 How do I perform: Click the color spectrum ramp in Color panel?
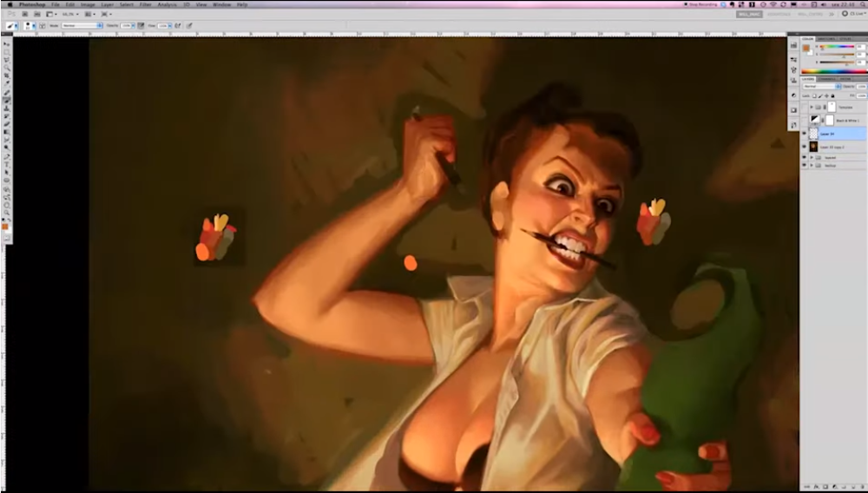click(x=833, y=71)
